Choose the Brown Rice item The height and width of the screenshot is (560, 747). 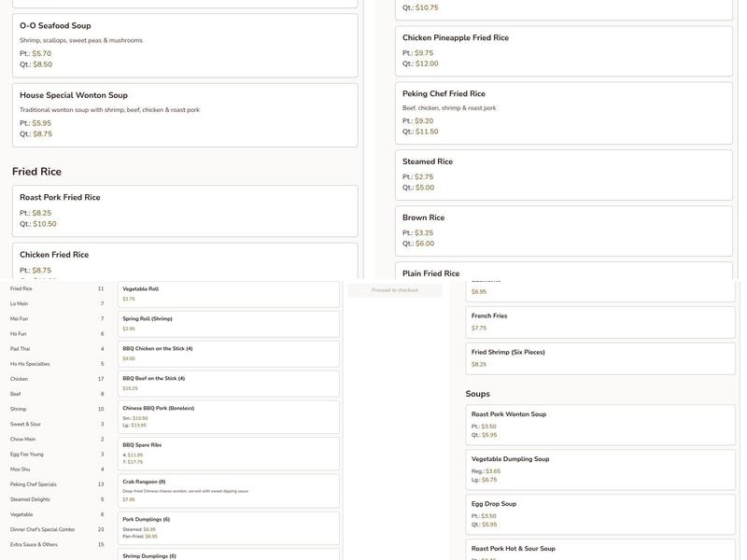click(564, 231)
